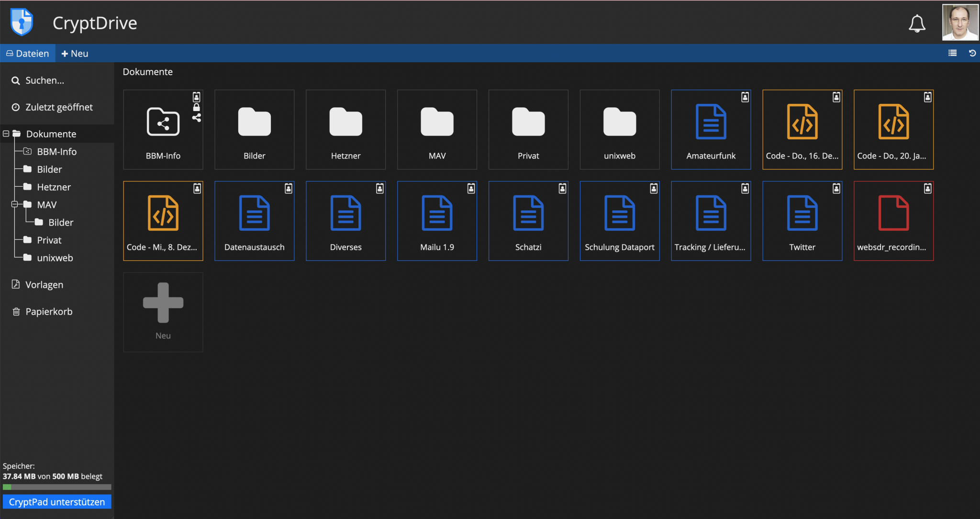Open the websdr_recordin... file
The image size is (980, 519).
[894, 221]
